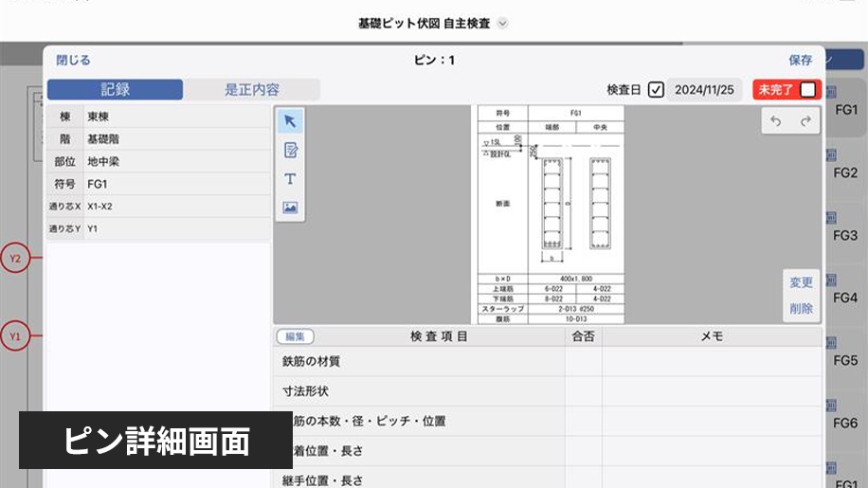
Task: Click the 削除 button
Action: 801,308
